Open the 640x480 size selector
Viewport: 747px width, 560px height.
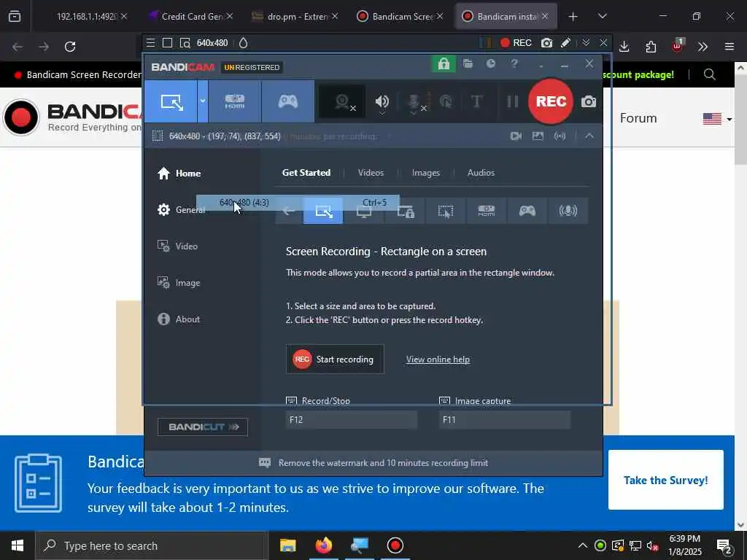click(x=212, y=43)
